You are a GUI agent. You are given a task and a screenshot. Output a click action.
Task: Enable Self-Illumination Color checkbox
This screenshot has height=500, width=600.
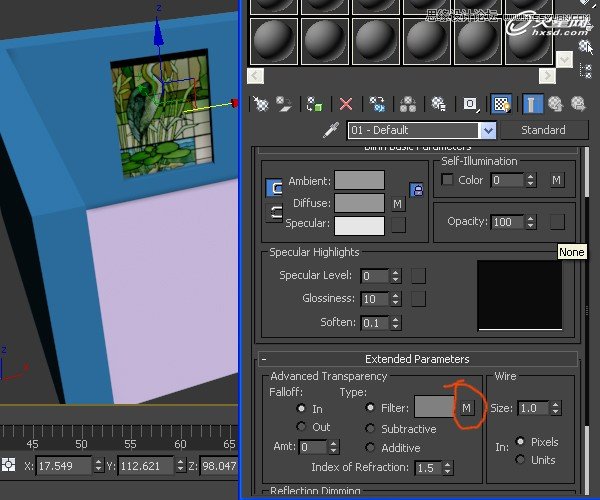pos(447,180)
